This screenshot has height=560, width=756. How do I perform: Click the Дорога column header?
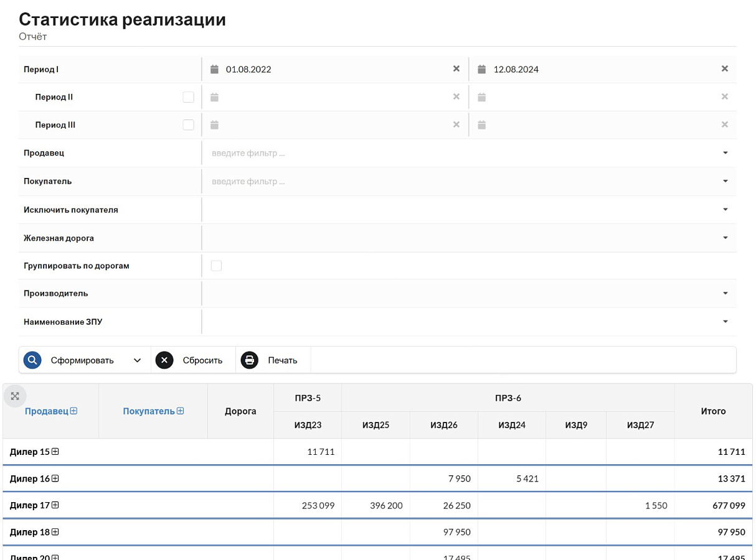[x=240, y=411]
